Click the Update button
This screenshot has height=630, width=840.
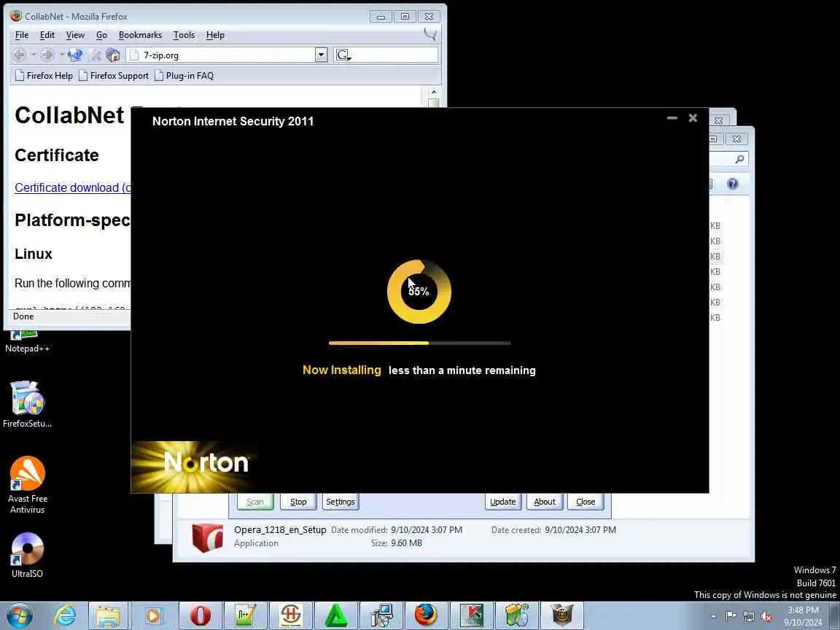pos(503,502)
